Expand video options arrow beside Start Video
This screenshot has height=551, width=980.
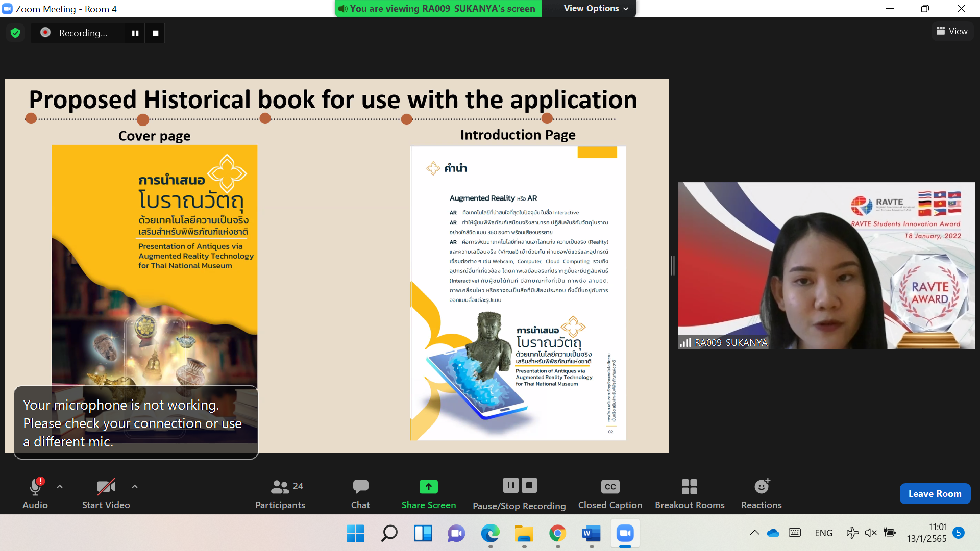[135, 487]
